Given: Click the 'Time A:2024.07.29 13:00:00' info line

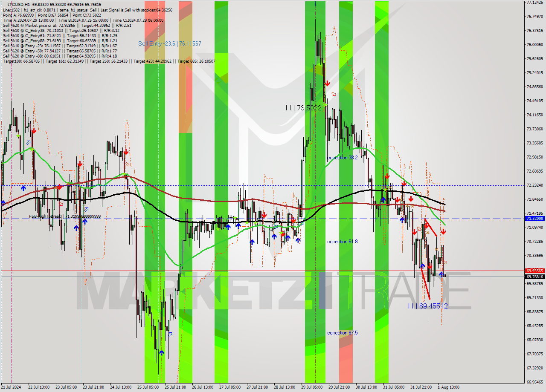Looking at the screenshot, I should click(x=83, y=20).
